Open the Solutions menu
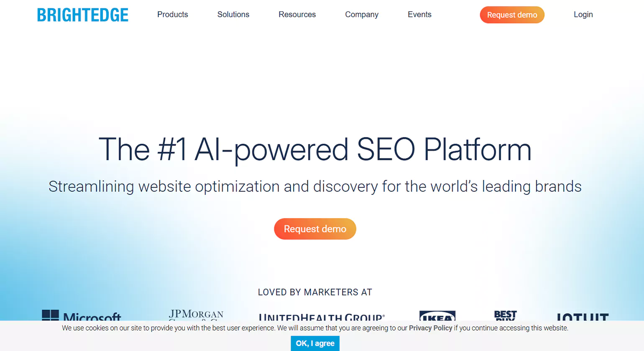Image resolution: width=644 pixels, height=351 pixels. [x=233, y=15]
